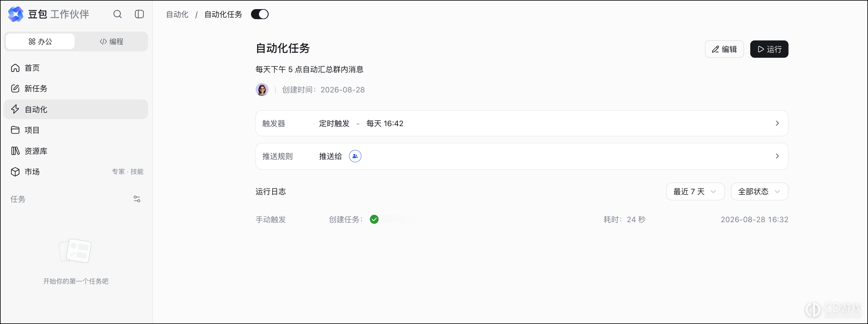The height and width of the screenshot is (324, 868).
Task: Click the creator avatar thumbnail
Action: pyautogui.click(x=262, y=89)
